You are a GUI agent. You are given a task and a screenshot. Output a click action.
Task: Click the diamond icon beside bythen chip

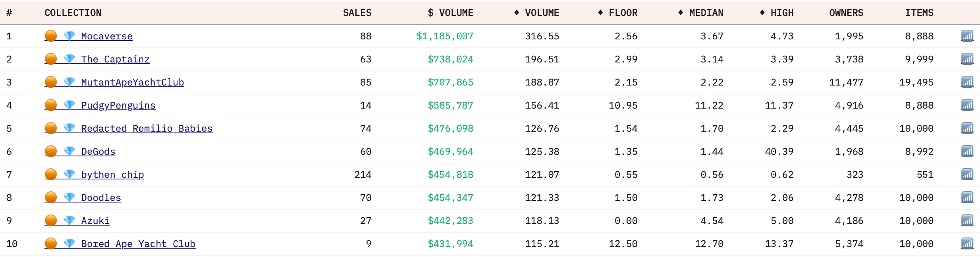(x=69, y=174)
